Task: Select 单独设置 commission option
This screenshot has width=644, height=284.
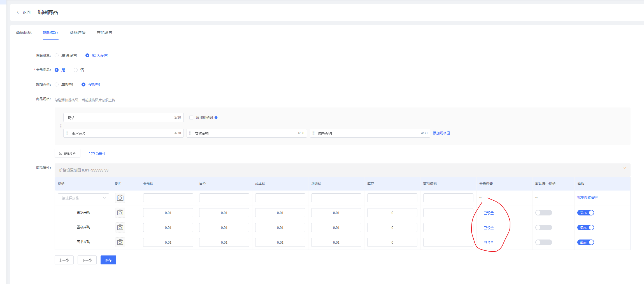Action: tap(66, 55)
